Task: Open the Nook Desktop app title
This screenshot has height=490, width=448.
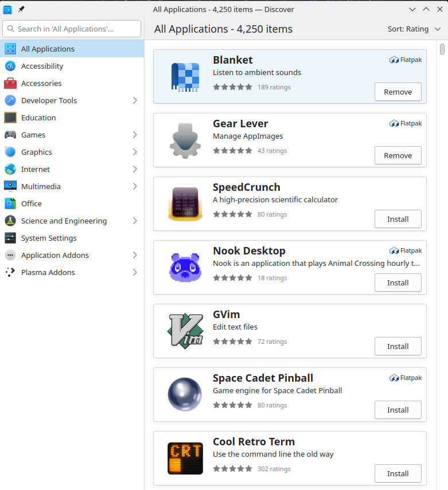Action: coord(249,250)
